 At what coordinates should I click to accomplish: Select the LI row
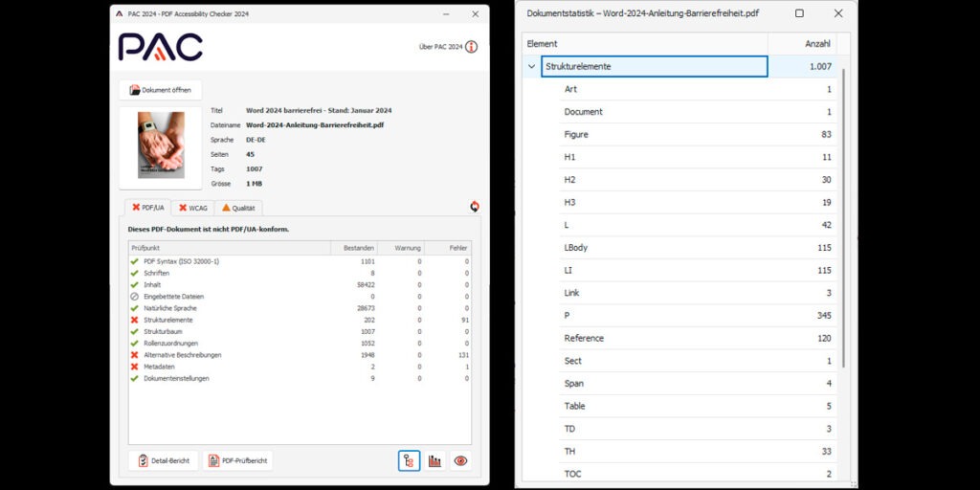click(x=698, y=270)
